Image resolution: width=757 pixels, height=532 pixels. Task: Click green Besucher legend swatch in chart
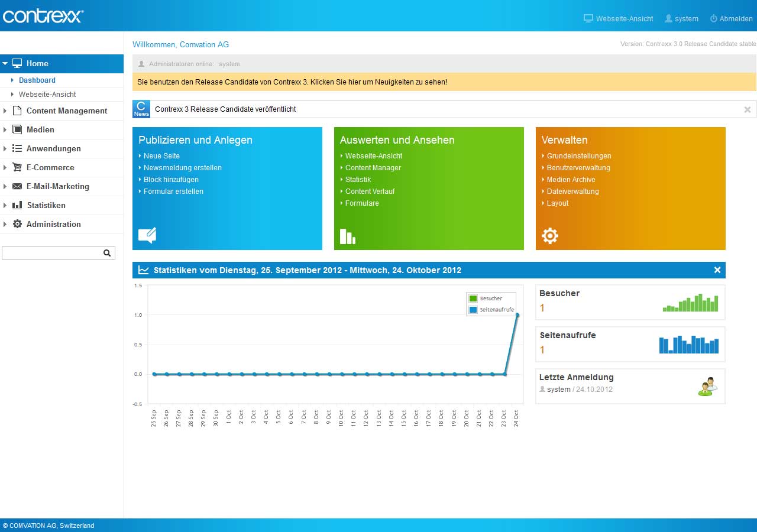(x=473, y=299)
